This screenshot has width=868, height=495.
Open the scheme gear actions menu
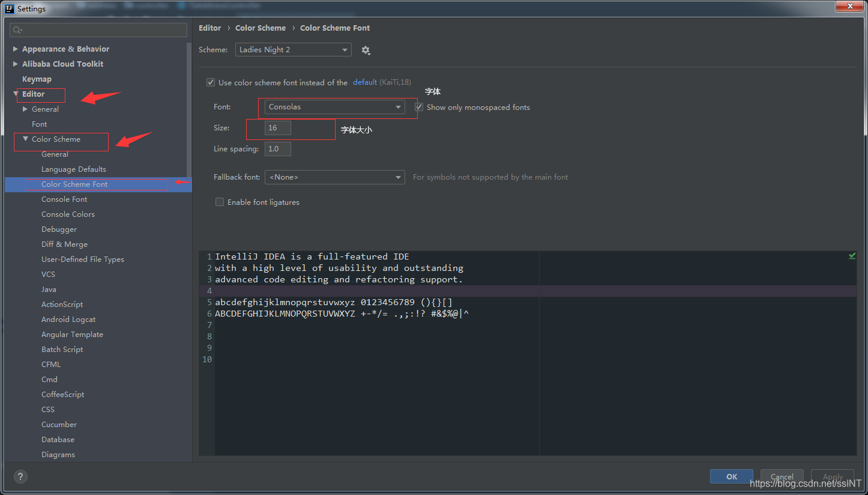366,50
